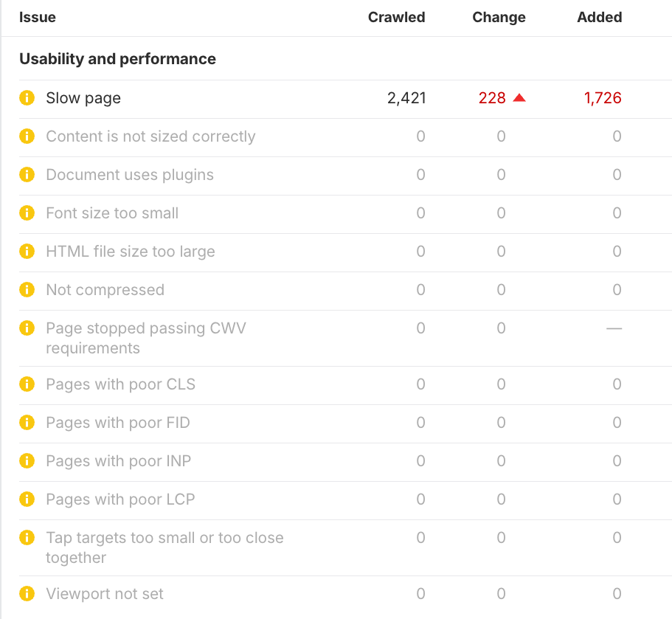Open info details for Not compressed

[27, 290]
